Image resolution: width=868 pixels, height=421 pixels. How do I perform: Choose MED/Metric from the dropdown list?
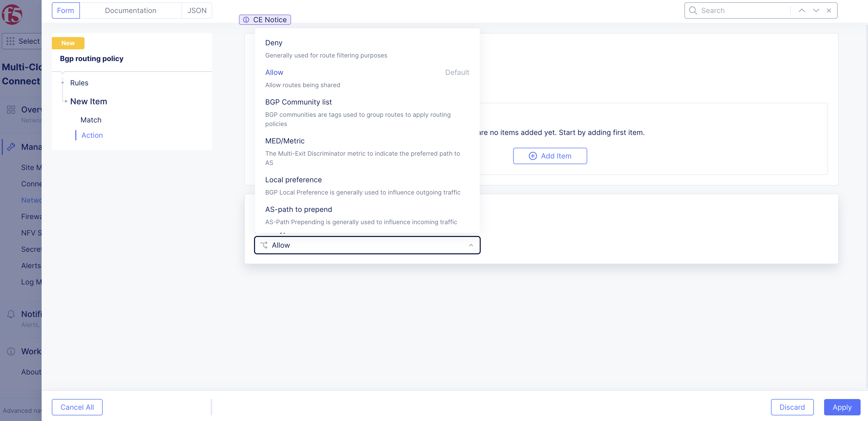tap(285, 141)
